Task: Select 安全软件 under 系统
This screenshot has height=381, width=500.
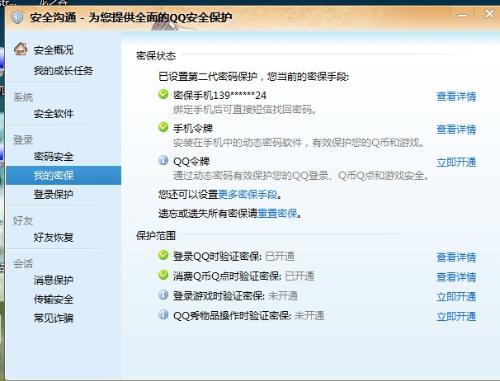Action: 53,114
